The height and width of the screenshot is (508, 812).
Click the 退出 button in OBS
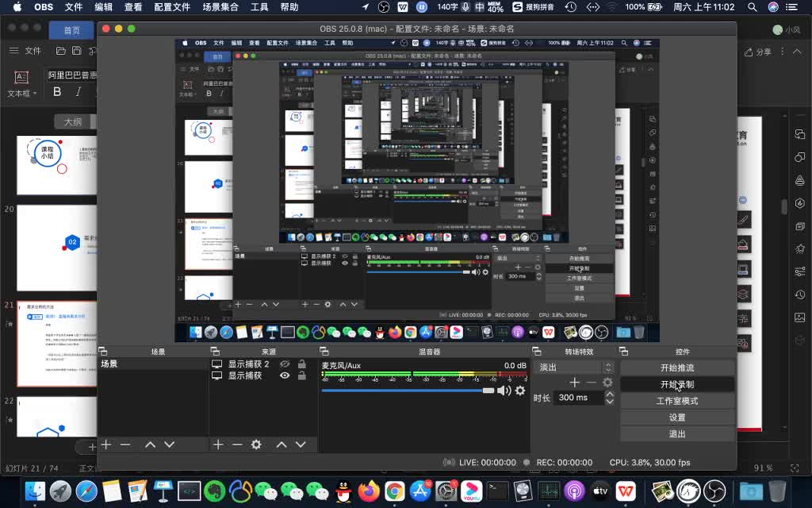677,434
